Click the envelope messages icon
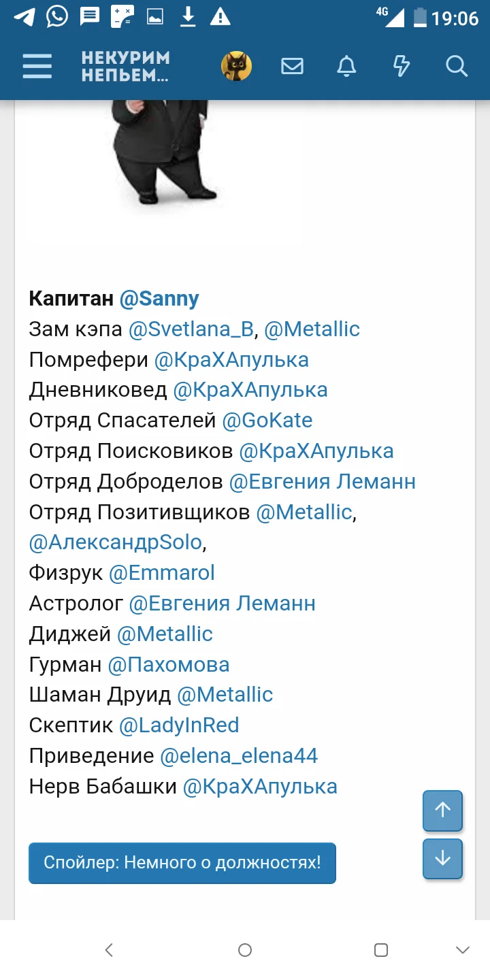490x980 pixels. 292,66
